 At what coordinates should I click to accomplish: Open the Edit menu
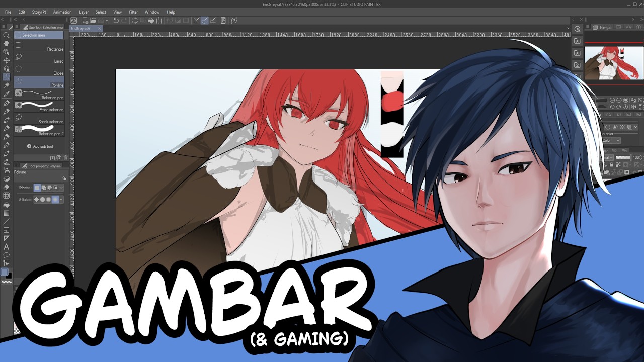click(22, 12)
